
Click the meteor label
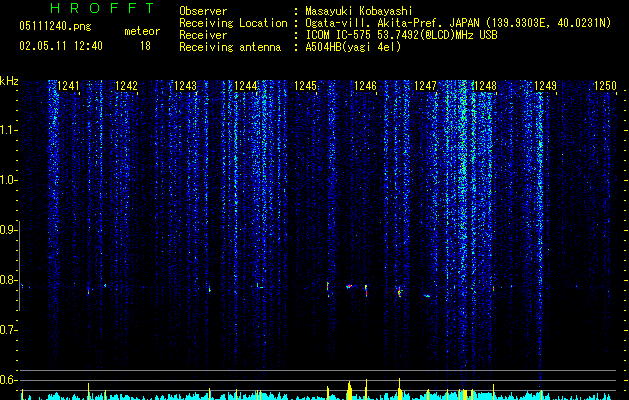tap(142, 31)
